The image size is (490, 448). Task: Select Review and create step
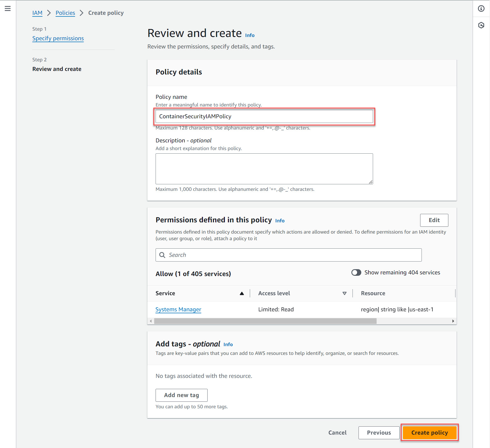click(x=57, y=69)
